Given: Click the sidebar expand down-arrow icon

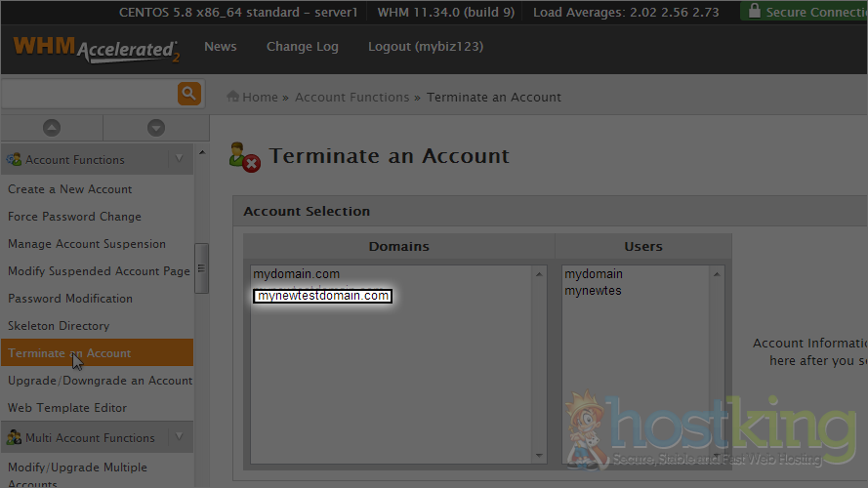Looking at the screenshot, I should [x=155, y=128].
